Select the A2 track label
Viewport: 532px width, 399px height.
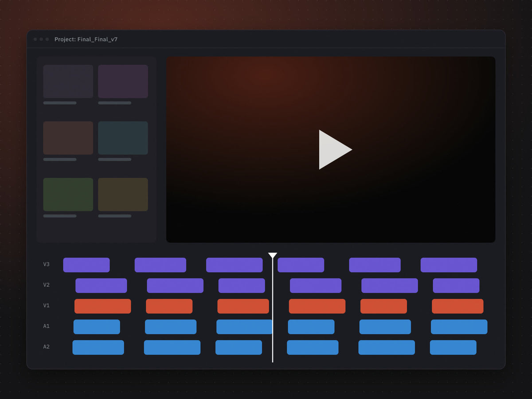coord(47,347)
